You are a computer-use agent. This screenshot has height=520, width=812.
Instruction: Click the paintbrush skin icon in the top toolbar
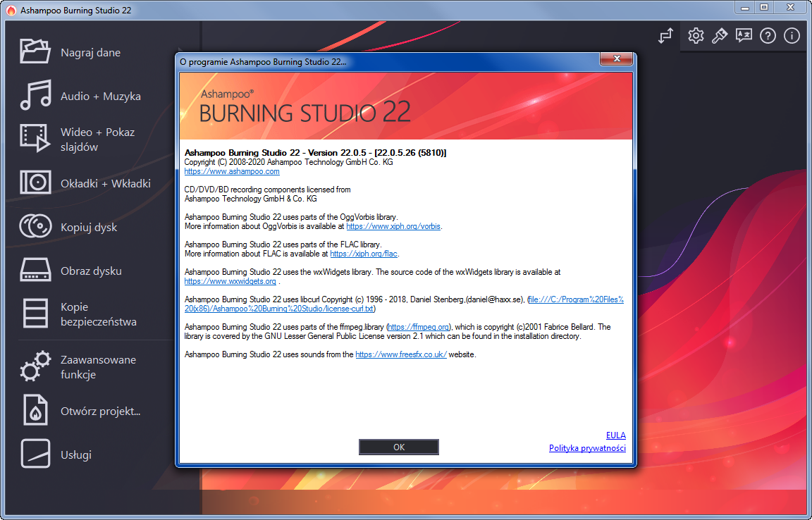point(719,35)
